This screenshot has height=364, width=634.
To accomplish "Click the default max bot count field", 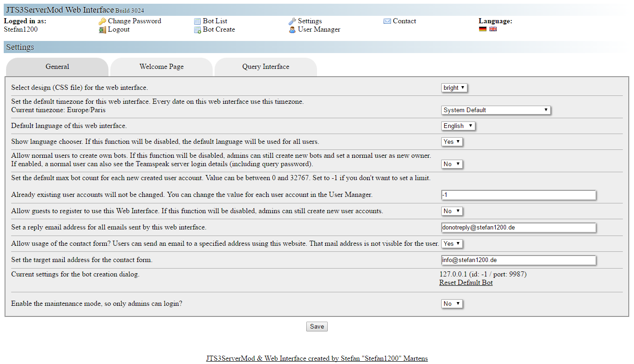I will [x=519, y=195].
